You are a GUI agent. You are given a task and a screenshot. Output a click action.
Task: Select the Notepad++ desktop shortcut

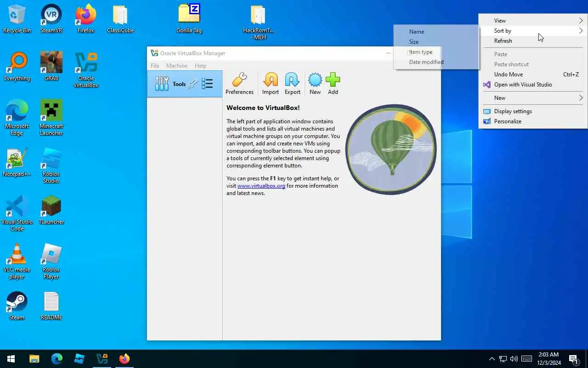click(17, 163)
